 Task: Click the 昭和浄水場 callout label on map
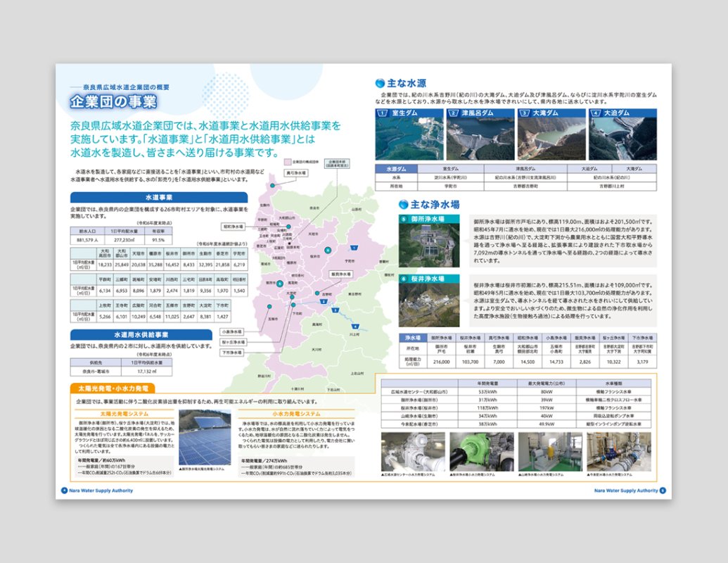coord(233,227)
